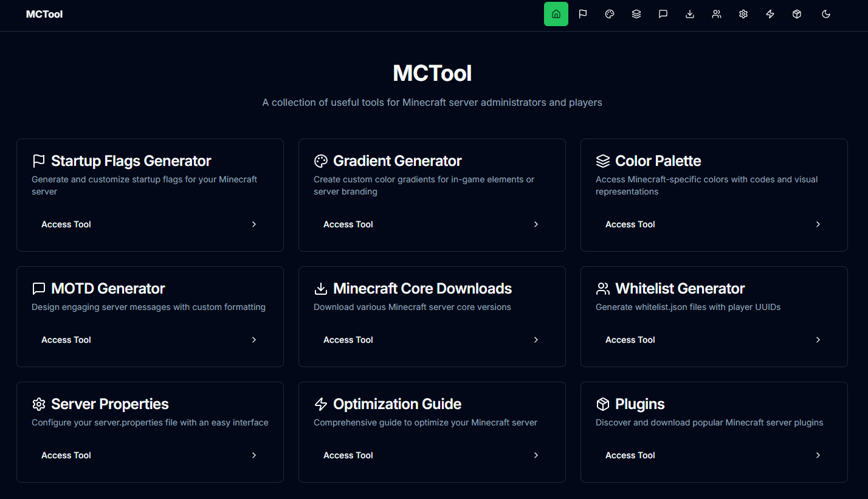
Task: Open Whitelist Generator via navbar users icon
Action: tap(717, 14)
